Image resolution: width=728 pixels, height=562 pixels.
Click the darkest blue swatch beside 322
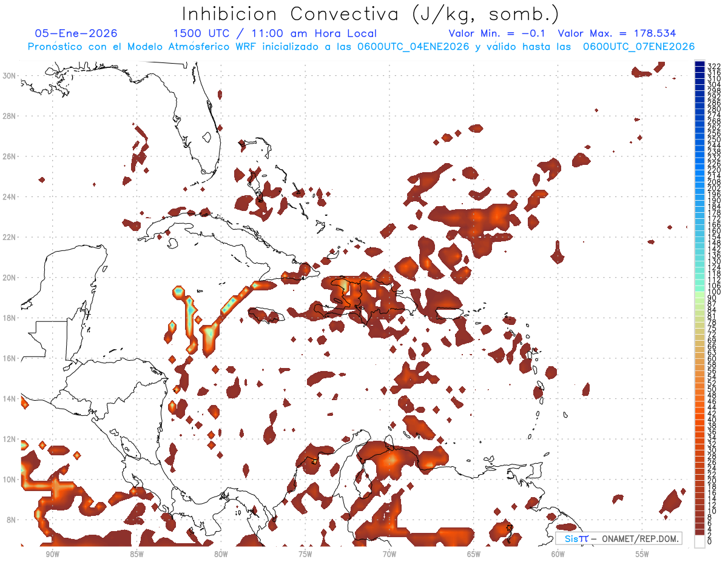tap(700, 63)
